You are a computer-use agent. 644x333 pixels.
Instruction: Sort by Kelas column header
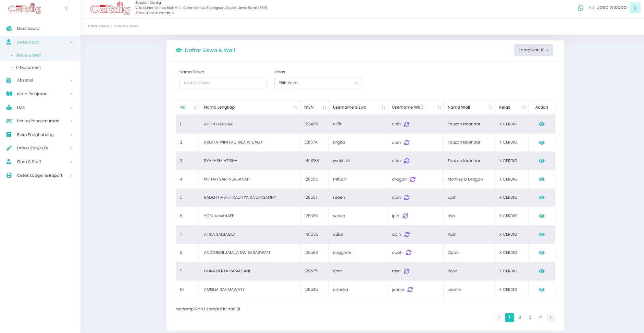(x=512, y=107)
